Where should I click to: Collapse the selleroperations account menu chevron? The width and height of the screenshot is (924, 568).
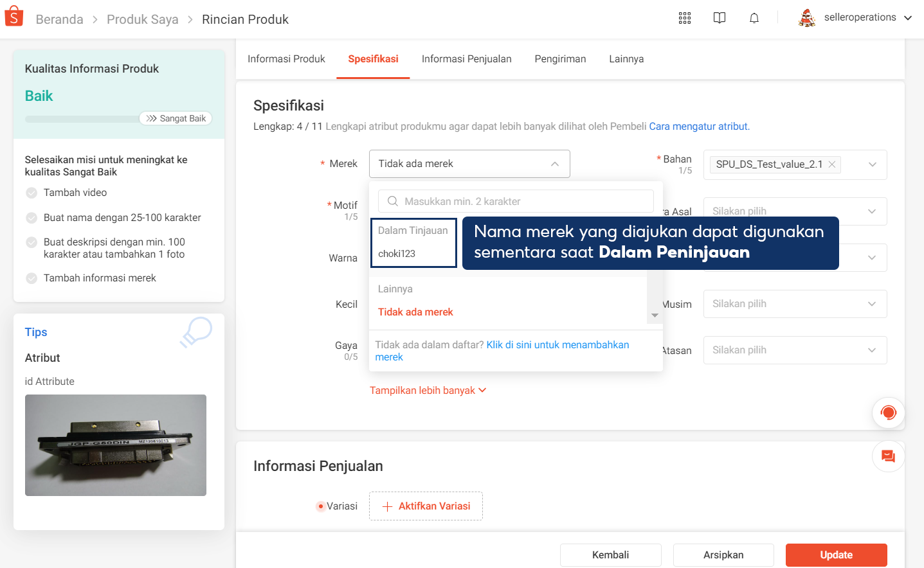pyautogui.click(x=908, y=17)
